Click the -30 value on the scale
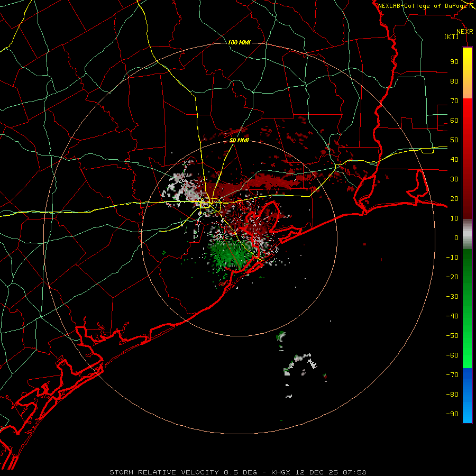The width and height of the screenshot is (476, 476). (452, 297)
